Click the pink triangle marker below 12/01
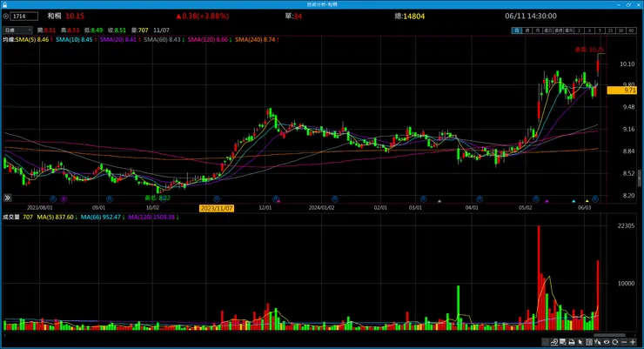The image size is (644, 349). pos(278,201)
